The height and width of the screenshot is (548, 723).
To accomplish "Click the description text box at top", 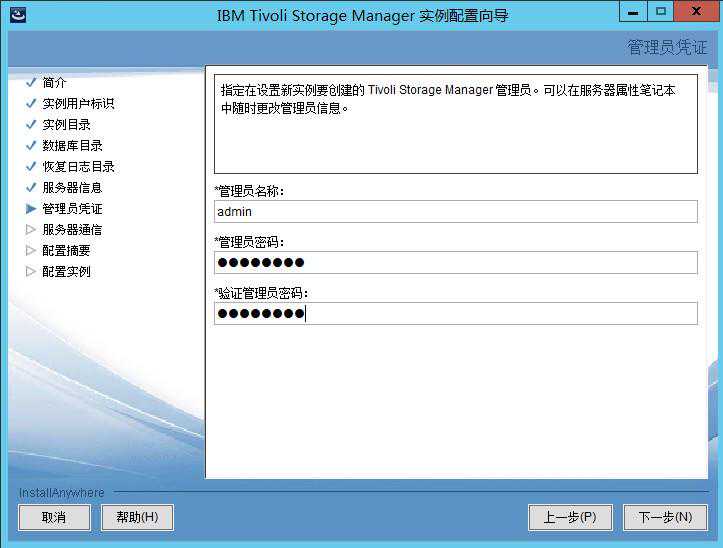I will pos(455,125).
